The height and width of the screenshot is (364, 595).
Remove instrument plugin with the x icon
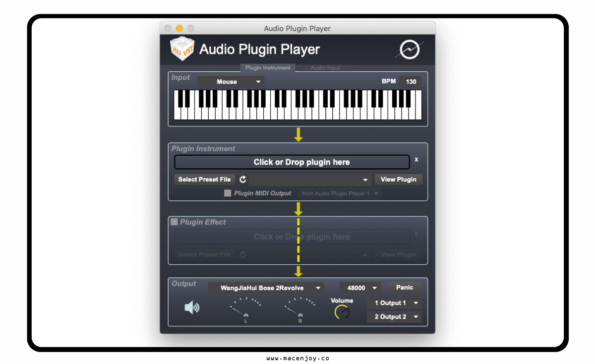coord(416,159)
